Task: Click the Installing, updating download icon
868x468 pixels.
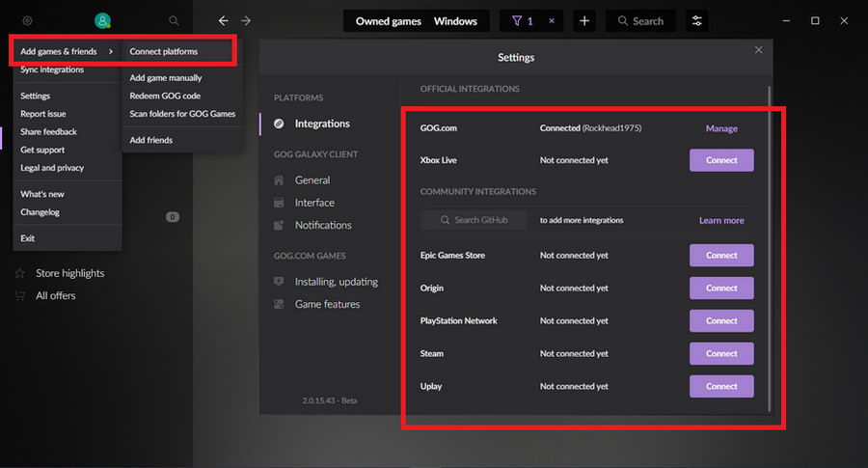Action: 279,282
